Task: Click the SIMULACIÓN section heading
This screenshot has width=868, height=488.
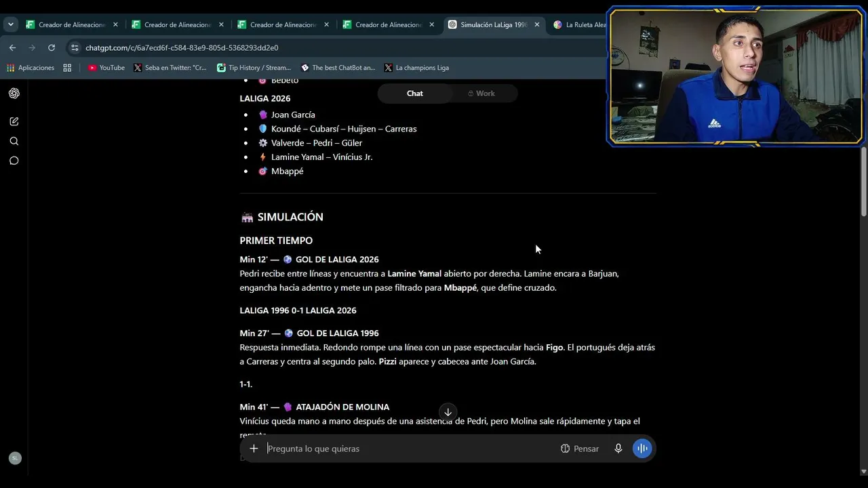Action: coord(290,217)
